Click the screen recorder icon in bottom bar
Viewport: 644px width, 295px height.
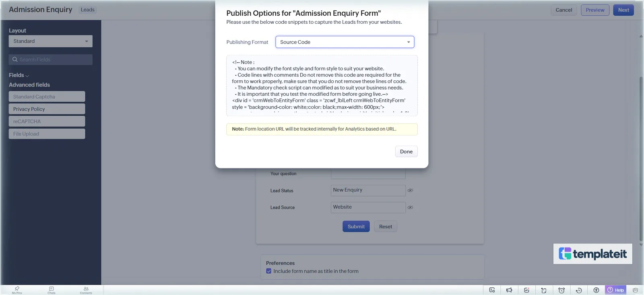(x=492, y=290)
